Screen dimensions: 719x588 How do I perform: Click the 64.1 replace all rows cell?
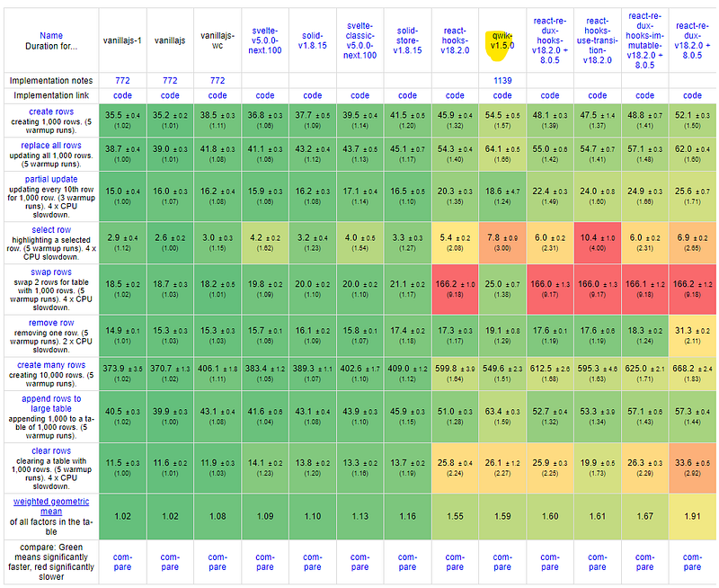point(502,154)
